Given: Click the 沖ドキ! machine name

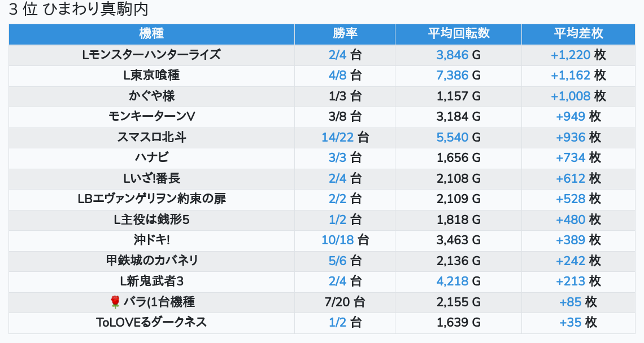Looking at the screenshot, I should (151, 240).
